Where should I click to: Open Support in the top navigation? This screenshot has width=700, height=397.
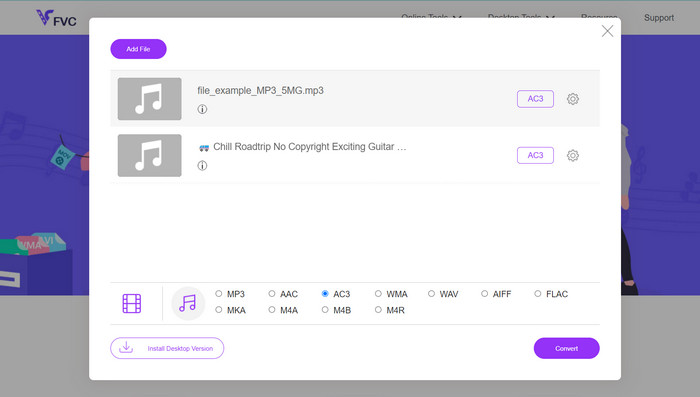pos(658,18)
